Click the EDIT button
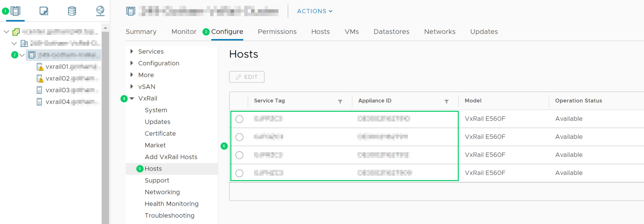 (247, 77)
